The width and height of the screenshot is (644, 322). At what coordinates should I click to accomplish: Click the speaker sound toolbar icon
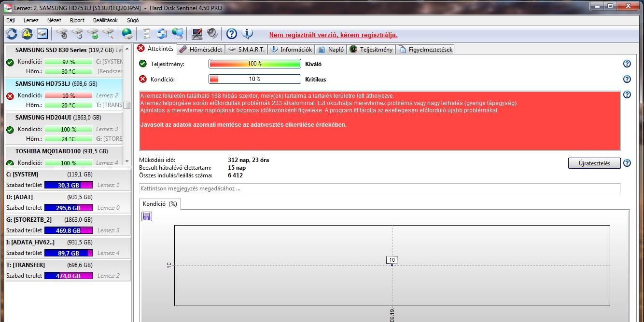point(212,34)
